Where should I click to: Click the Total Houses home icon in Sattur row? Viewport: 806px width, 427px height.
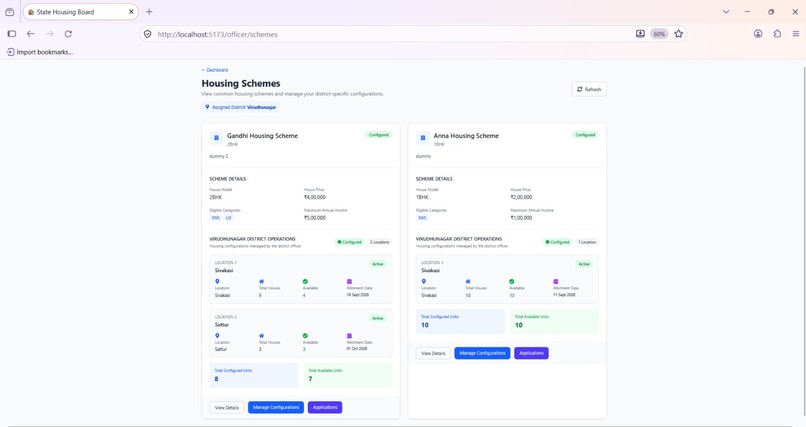pyautogui.click(x=261, y=336)
